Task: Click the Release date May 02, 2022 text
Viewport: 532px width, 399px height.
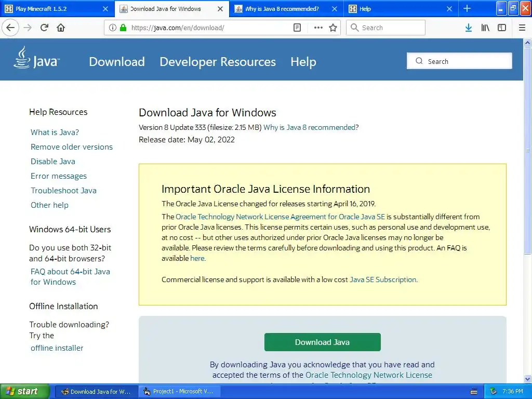Action: pyautogui.click(x=187, y=140)
